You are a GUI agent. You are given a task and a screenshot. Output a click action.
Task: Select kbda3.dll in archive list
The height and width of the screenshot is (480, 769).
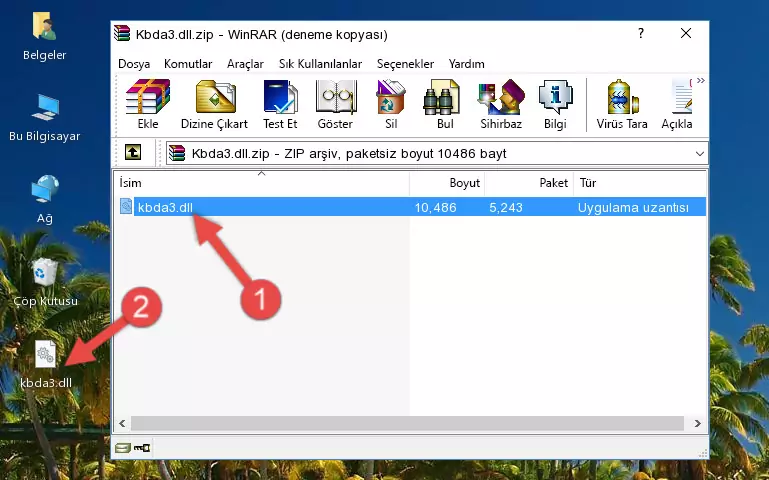165,207
